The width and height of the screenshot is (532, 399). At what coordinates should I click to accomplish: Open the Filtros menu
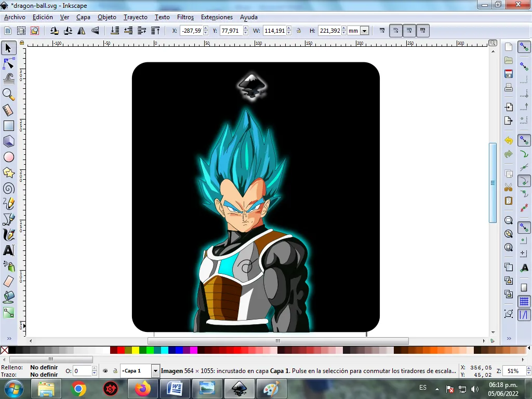click(185, 17)
